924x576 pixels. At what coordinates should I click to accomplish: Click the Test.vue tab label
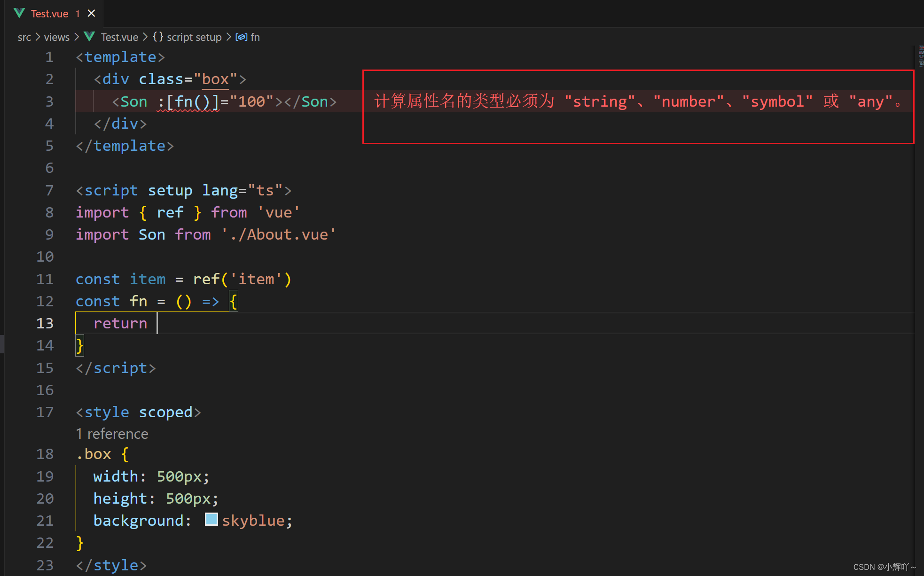50,12
